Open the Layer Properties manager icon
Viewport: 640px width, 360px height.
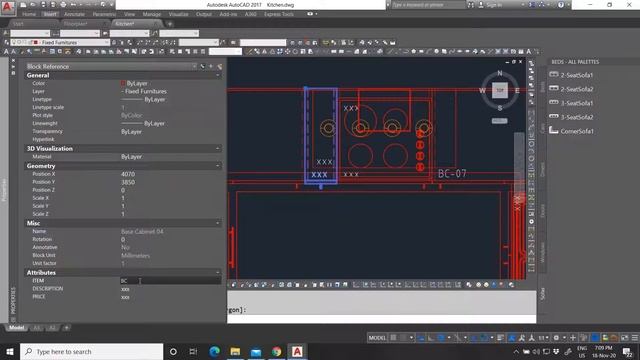point(7,42)
